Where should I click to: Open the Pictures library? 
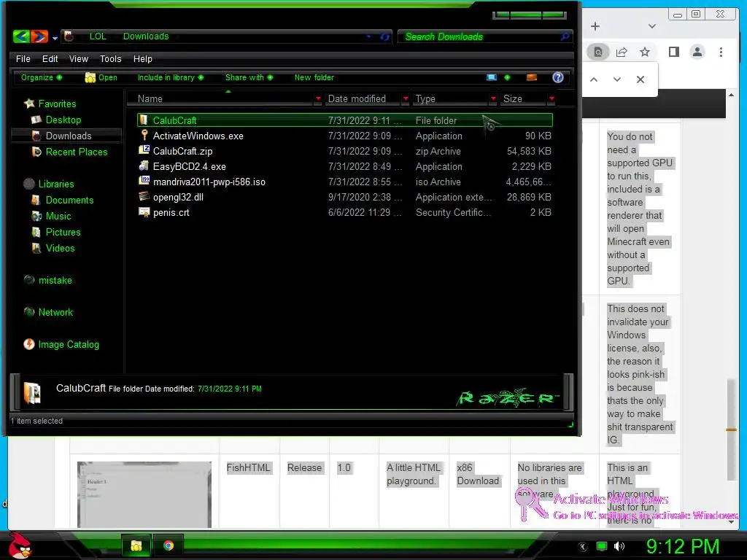63,233
